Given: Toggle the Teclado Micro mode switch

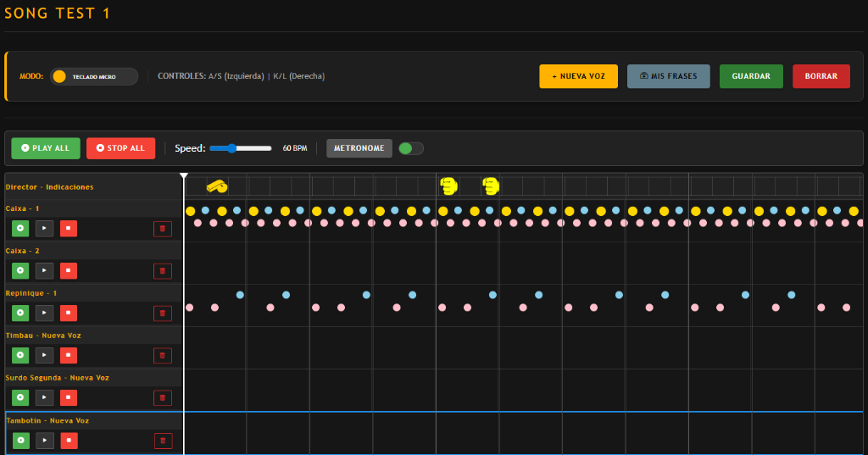Looking at the screenshot, I should [x=93, y=76].
